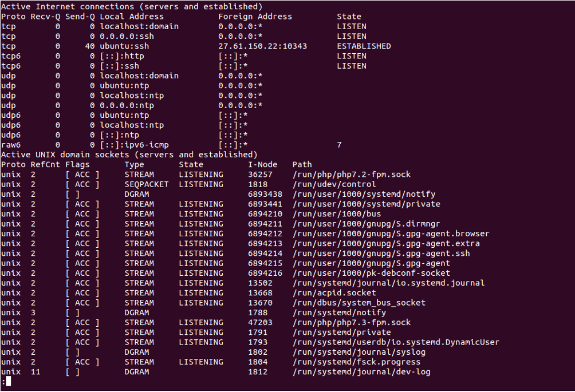The image size is (575, 392).
Task: Click the ESTABLISHED state text
Action: pos(364,46)
